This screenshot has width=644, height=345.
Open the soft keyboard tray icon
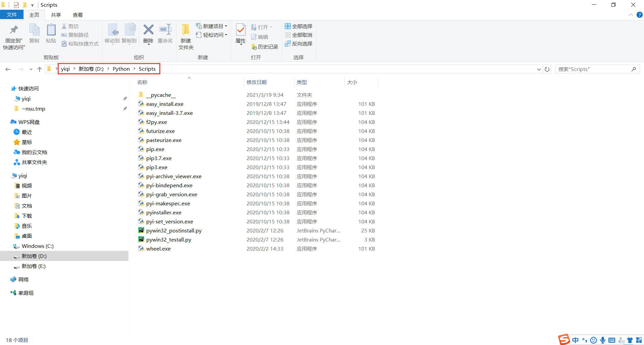612,340
